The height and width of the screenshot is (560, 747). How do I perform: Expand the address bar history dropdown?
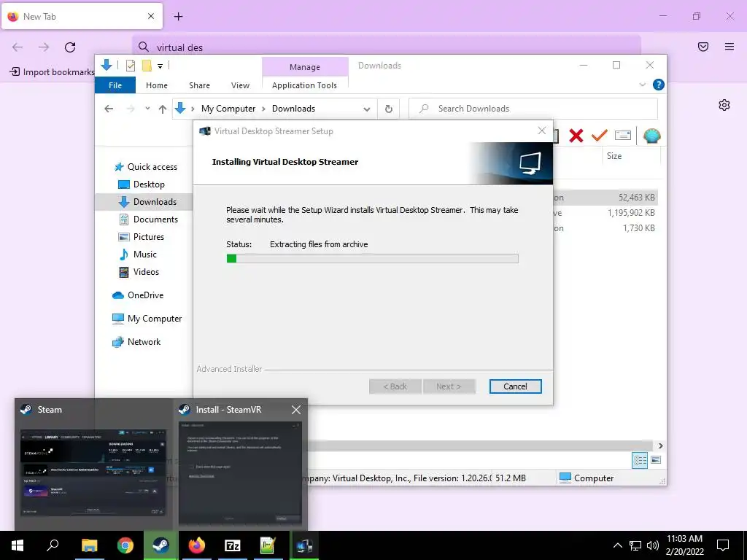(x=367, y=109)
